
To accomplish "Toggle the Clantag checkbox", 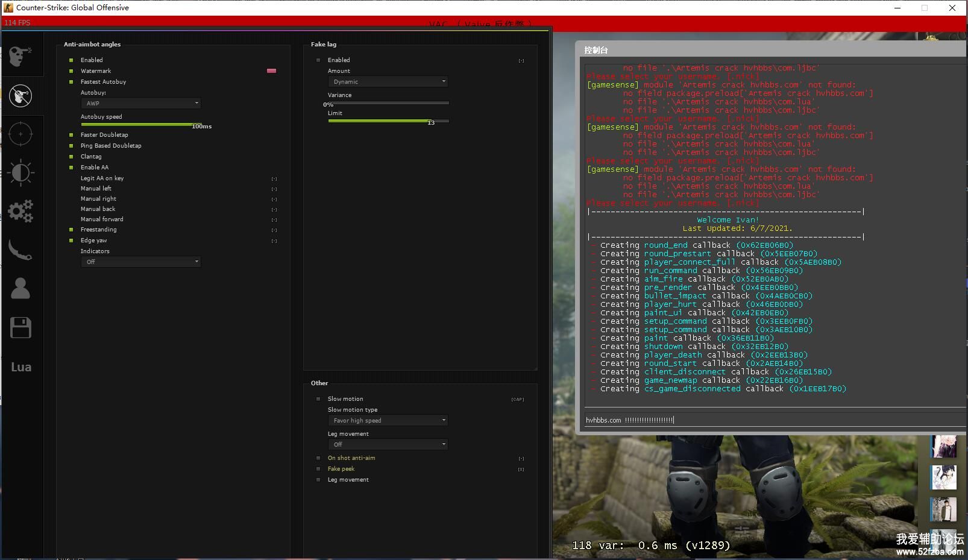I will click(71, 157).
